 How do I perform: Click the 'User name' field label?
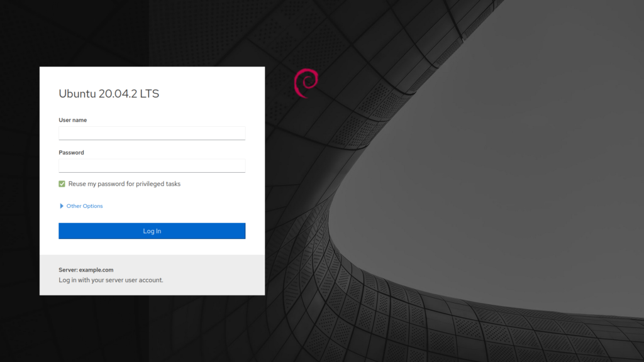73,120
